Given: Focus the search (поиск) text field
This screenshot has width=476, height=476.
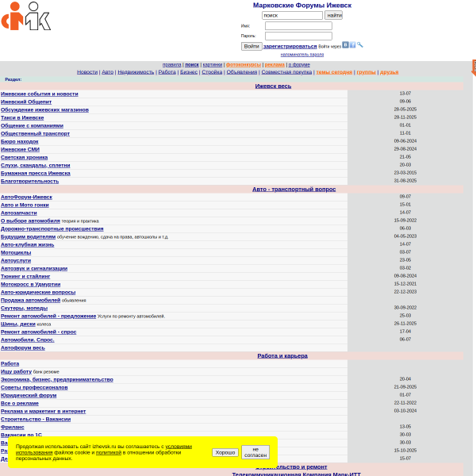Looking at the screenshot, I should coord(292,15).
